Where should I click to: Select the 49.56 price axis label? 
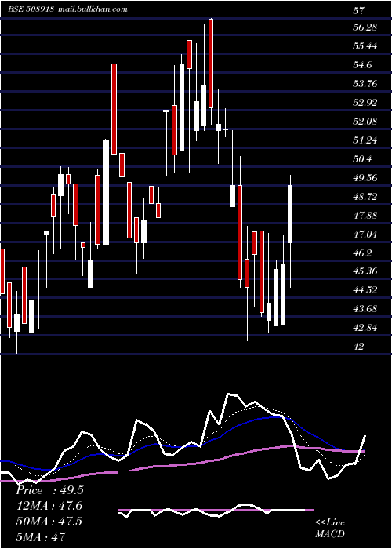365,178
